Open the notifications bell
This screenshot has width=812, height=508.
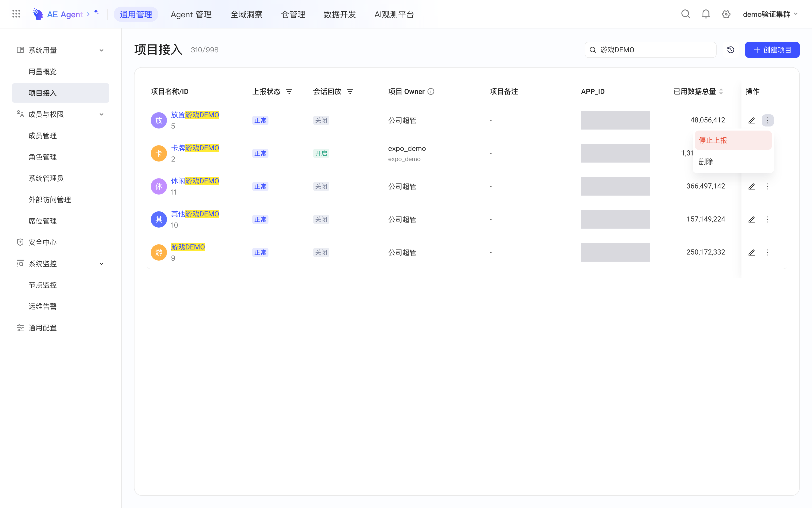click(x=706, y=14)
